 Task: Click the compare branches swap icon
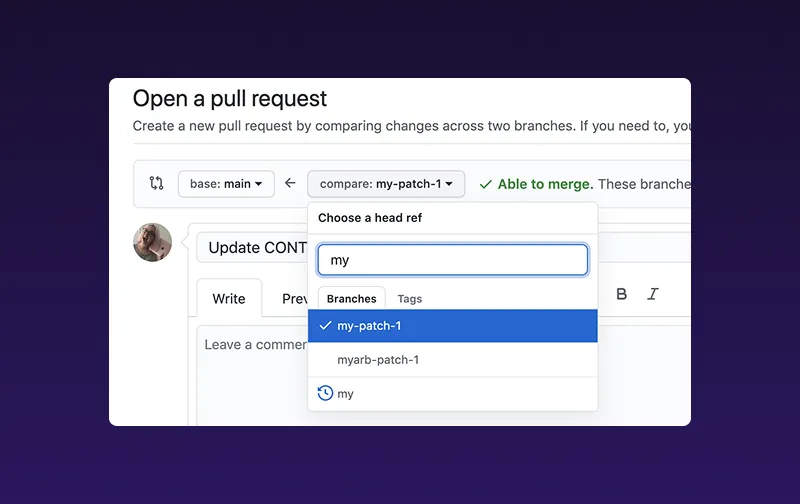[x=156, y=183]
